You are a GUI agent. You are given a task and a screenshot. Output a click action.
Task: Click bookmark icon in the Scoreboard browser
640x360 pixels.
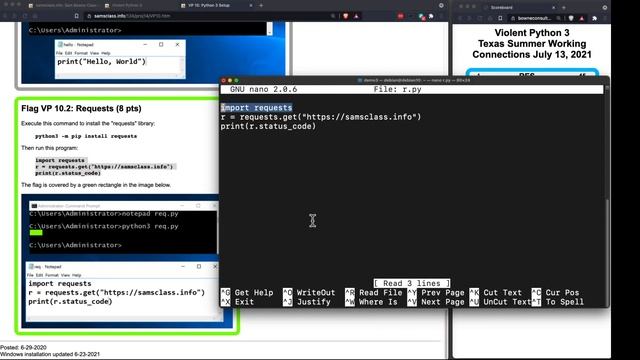pyautogui.click(x=500, y=18)
